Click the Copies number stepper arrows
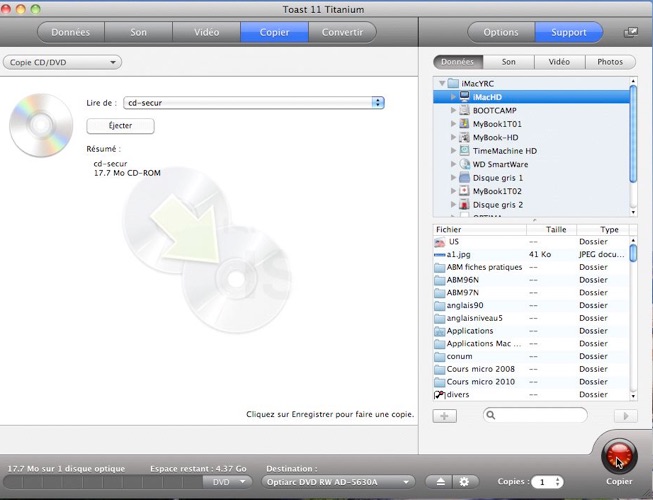 click(558, 482)
